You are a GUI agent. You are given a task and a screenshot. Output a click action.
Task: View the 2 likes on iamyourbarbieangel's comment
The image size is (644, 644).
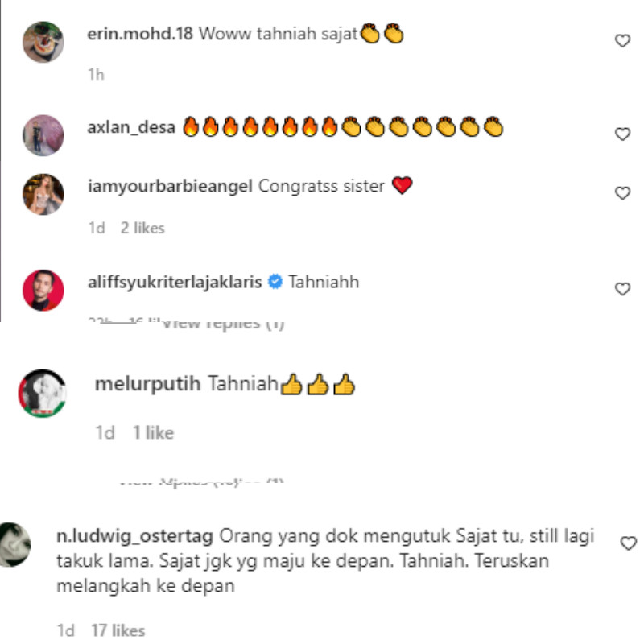click(142, 228)
